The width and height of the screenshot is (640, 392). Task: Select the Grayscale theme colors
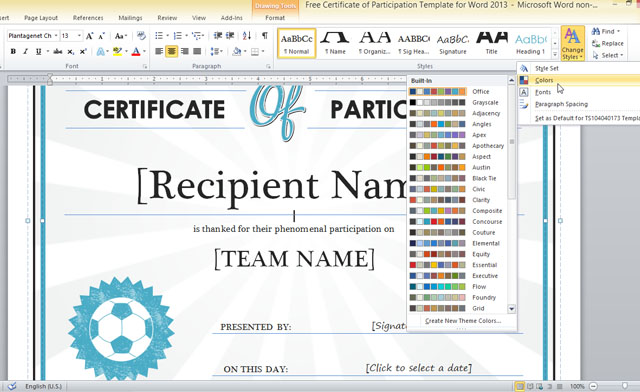[x=458, y=102]
